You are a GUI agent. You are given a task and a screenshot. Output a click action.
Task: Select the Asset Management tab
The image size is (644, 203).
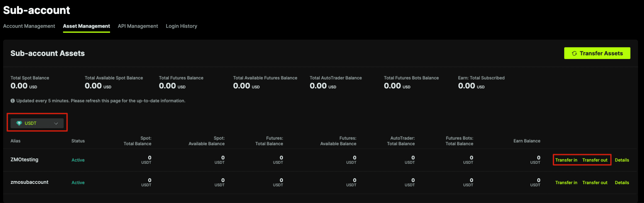click(x=86, y=26)
